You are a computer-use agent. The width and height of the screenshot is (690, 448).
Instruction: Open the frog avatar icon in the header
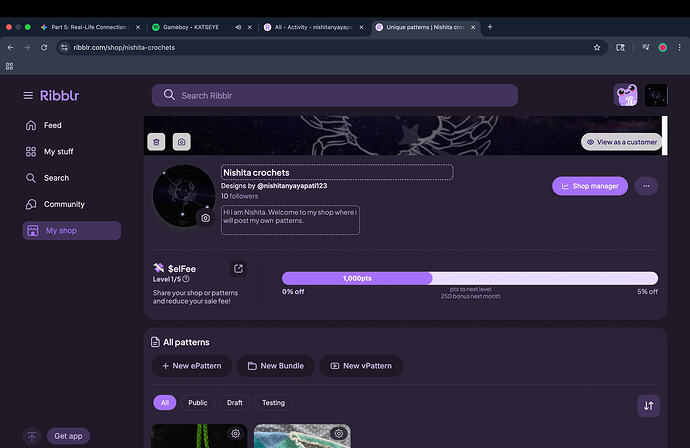pos(625,95)
